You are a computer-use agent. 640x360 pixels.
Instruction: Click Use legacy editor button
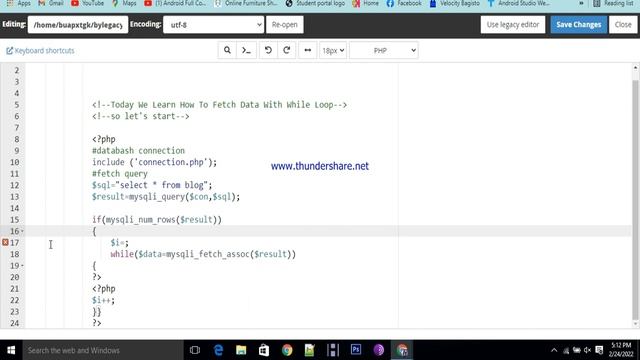point(513,24)
